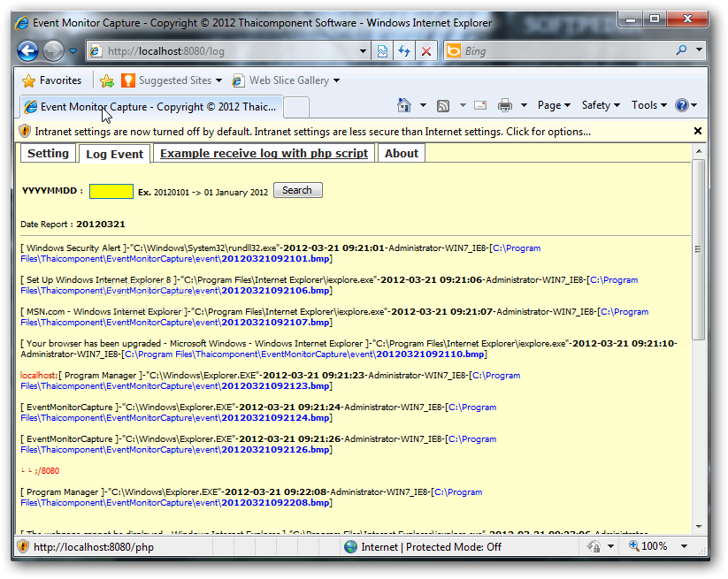Image resolution: width=728 pixels, height=579 pixels.
Task: Click the yellow YYYYMMDD date input field
Action: pyautogui.click(x=111, y=191)
